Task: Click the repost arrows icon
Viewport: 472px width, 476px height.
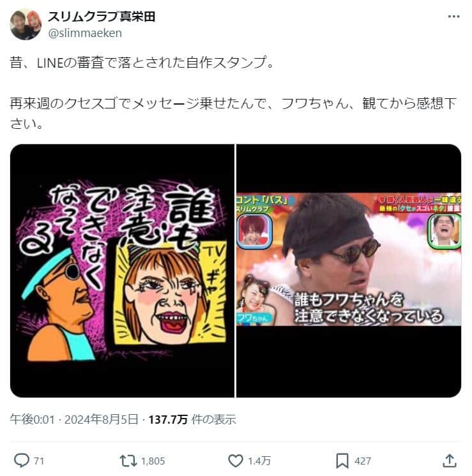Action: tap(128, 461)
